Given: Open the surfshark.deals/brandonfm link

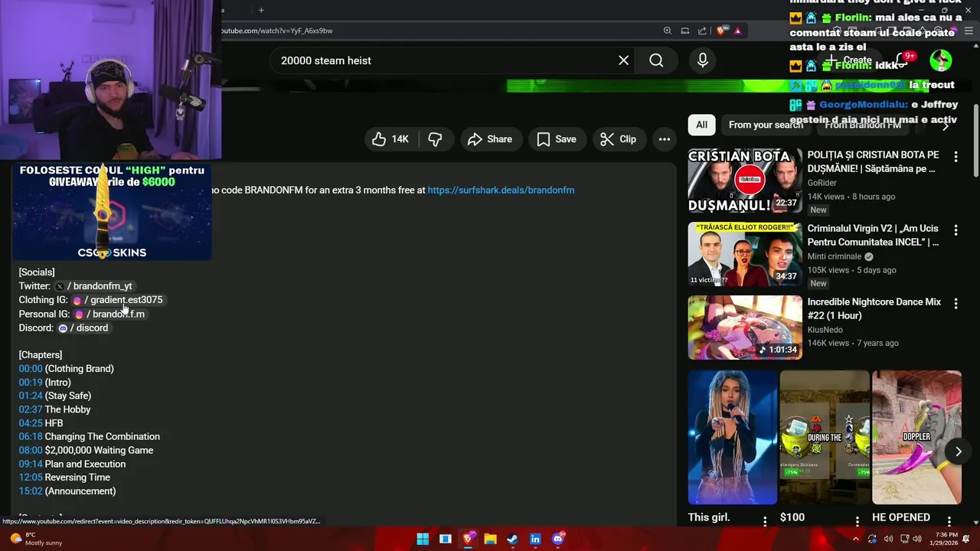Looking at the screenshot, I should coord(501,190).
